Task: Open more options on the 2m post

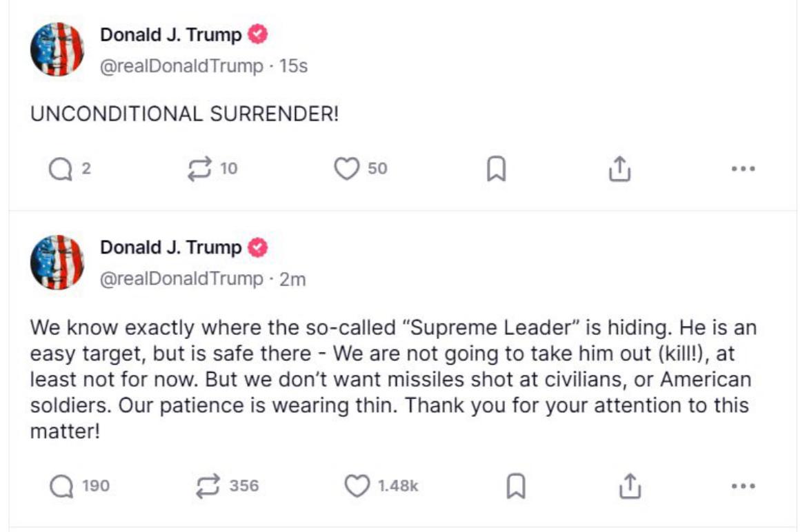Action: [743, 486]
